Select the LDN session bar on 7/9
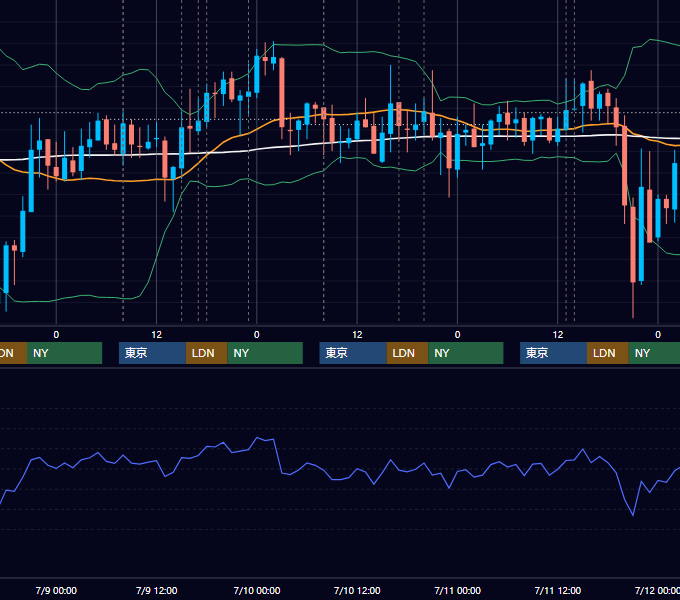 (x=206, y=353)
